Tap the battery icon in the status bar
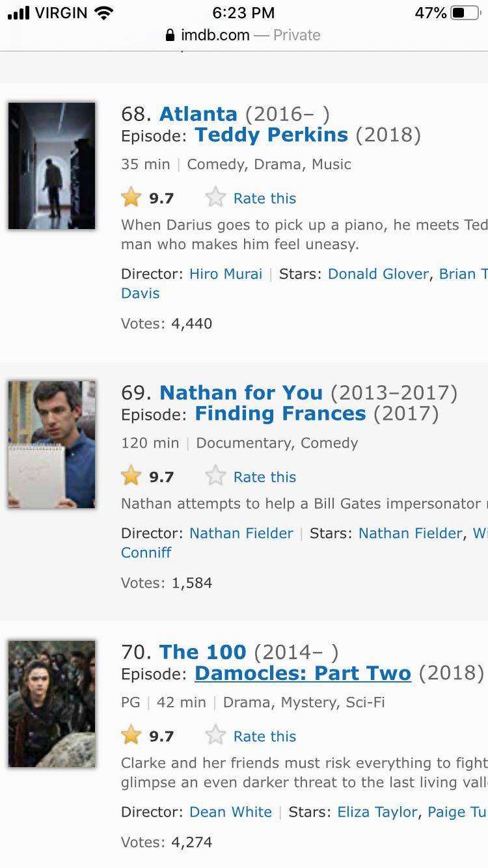This screenshot has width=488, height=868. pos(465,13)
